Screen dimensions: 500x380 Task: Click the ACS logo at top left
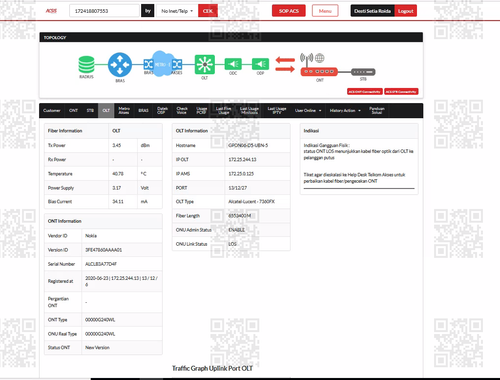[x=51, y=11]
